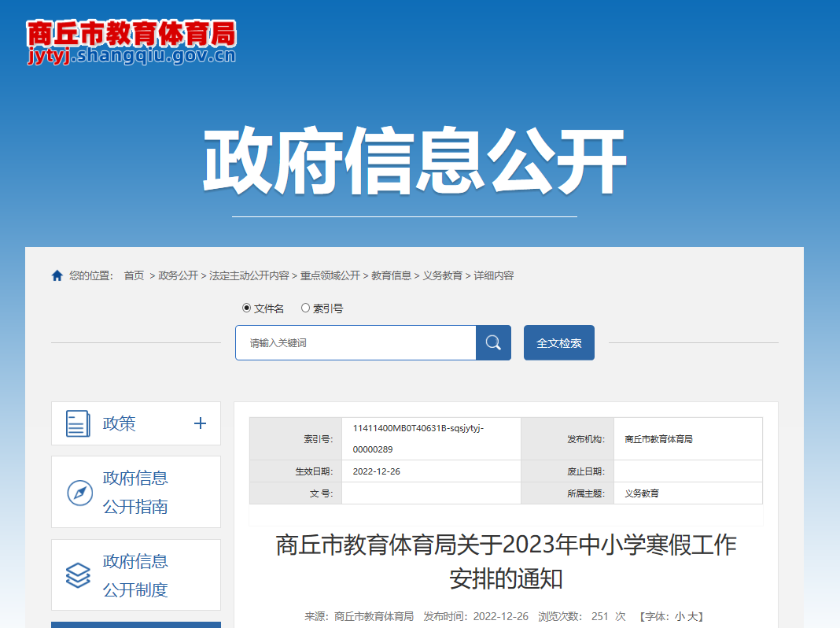The width and height of the screenshot is (840, 628).
Task: Set font size to 大
Action: coord(692,616)
